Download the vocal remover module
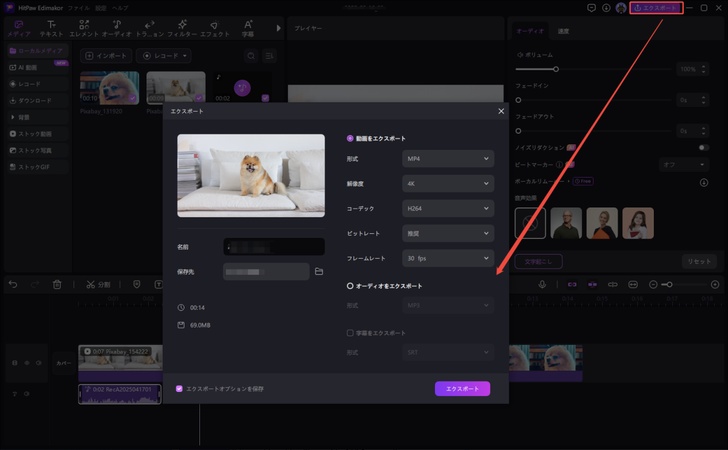 click(x=704, y=183)
